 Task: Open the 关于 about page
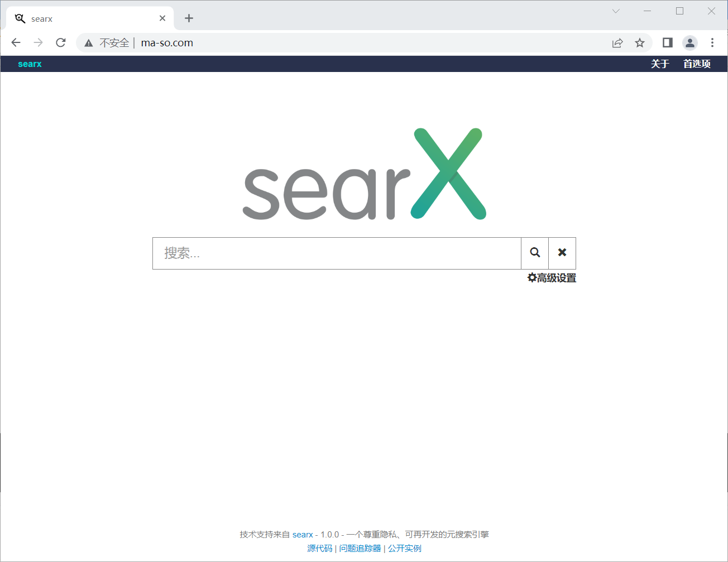[x=660, y=64]
